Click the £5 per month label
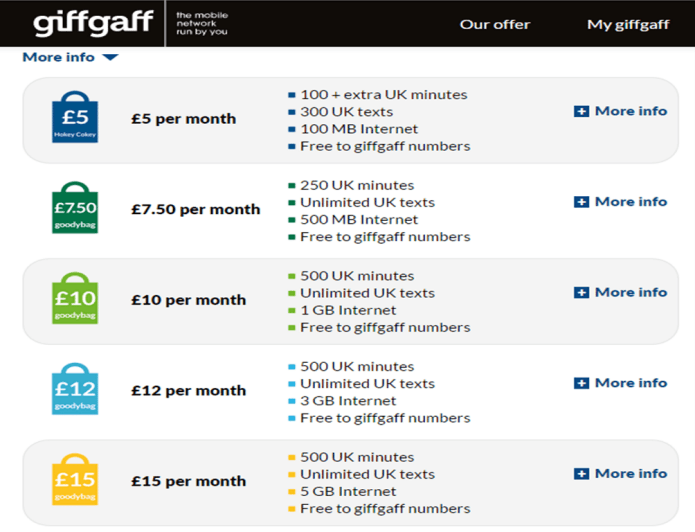695x532 pixels. pyautogui.click(x=183, y=119)
